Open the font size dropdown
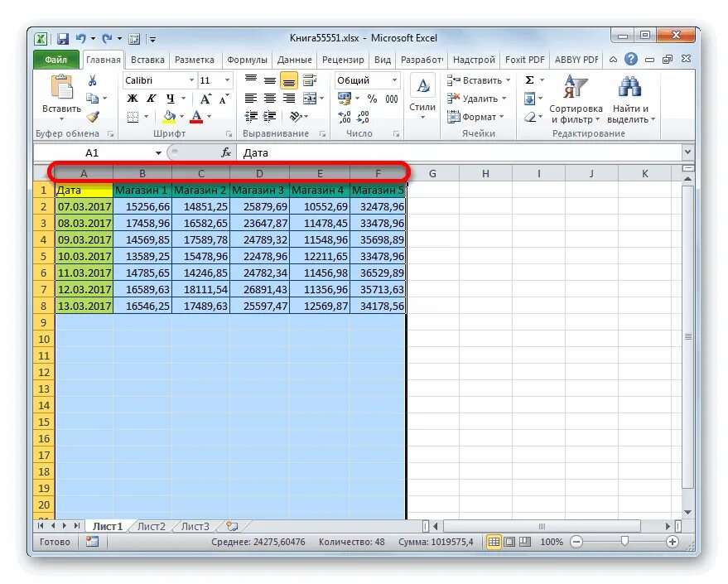The height and width of the screenshot is (584, 728). point(226,80)
